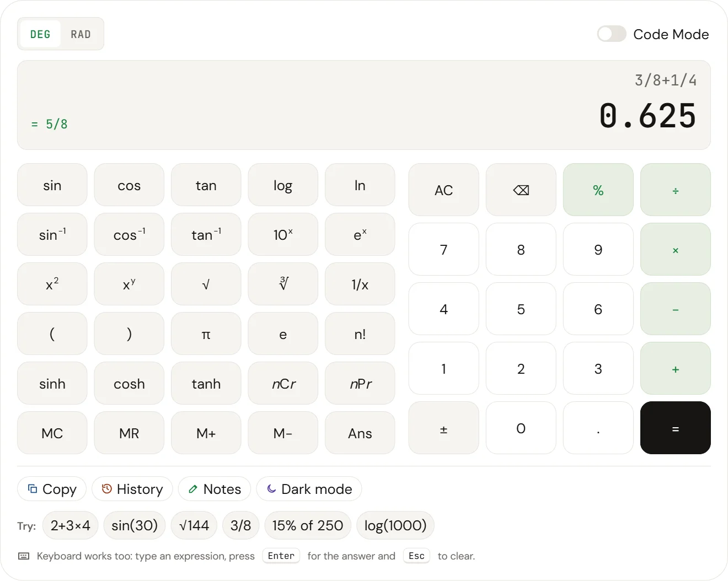The width and height of the screenshot is (728, 581).
Task: Click the cos function key
Action: click(129, 185)
